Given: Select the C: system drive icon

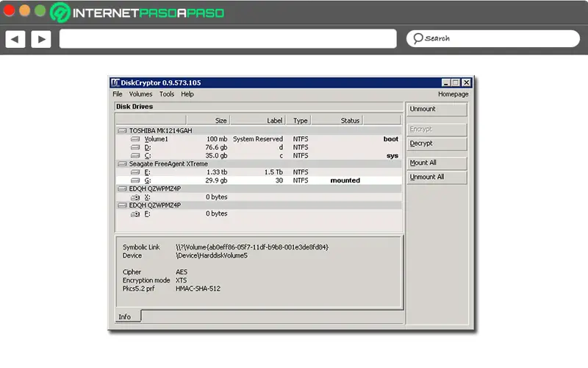Looking at the screenshot, I should pyautogui.click(x=135, y=155).
